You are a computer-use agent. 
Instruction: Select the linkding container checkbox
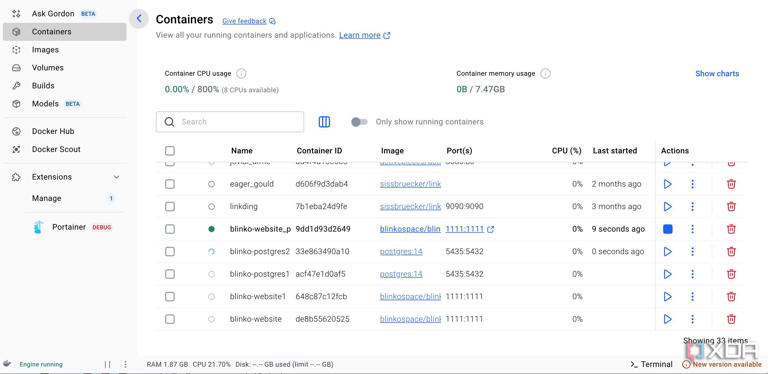[169, 207]
